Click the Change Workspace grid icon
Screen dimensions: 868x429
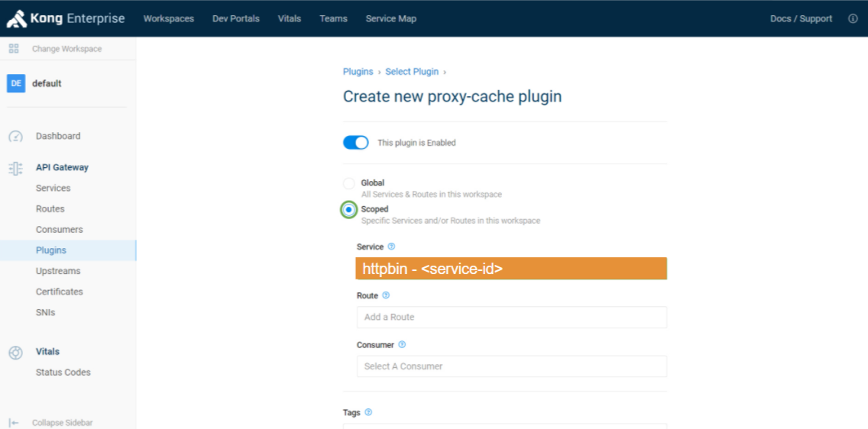coord(14,49)
